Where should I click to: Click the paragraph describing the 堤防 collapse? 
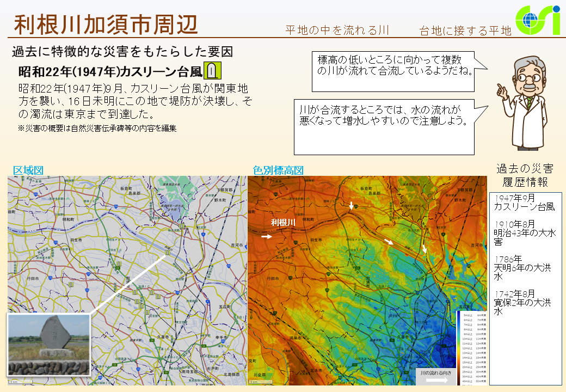coord(135,101)
